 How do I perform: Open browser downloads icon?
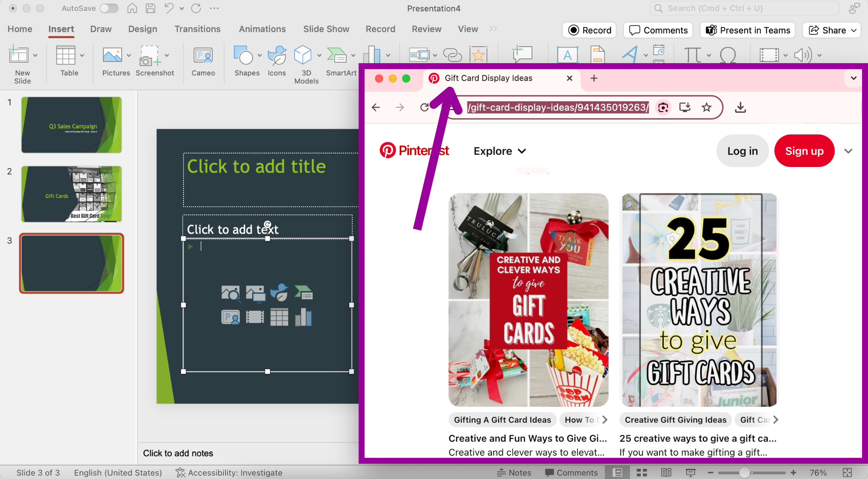click(740, 107)
